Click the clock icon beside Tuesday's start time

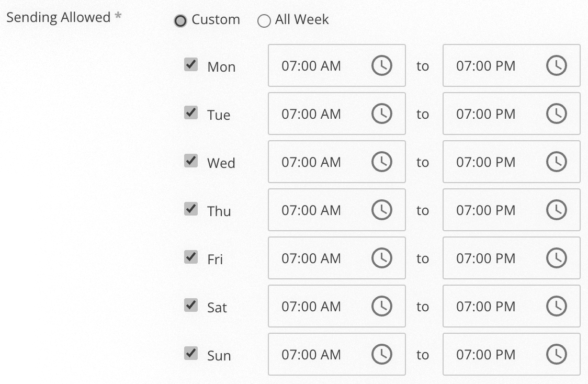pos(382,114)
